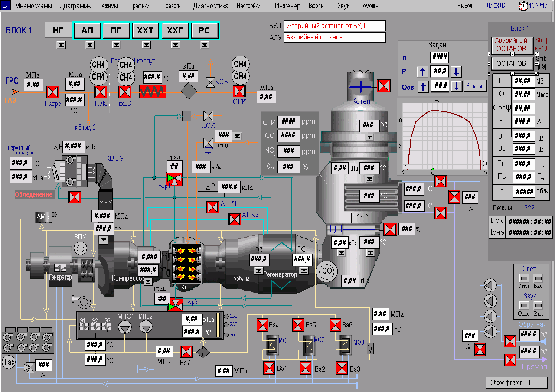555x392 pixels.
Task: Open the Настройки menu
Action: [248, 6]
